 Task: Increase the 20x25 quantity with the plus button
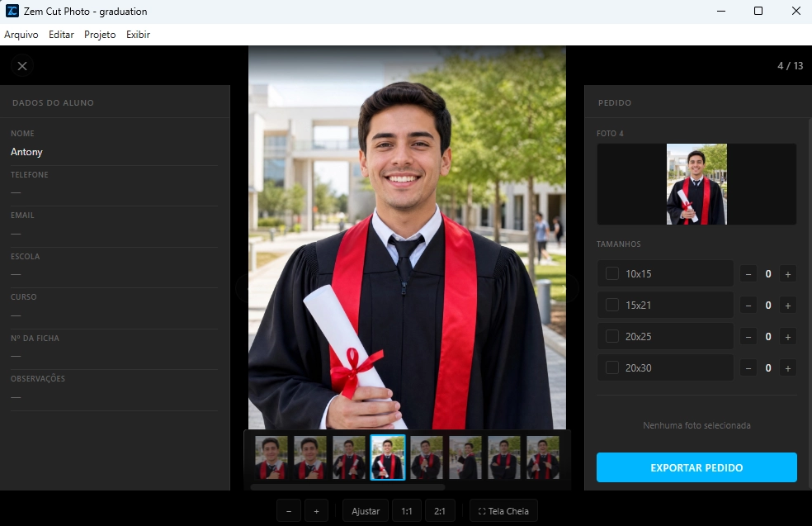pyautogui.click(x=788, y=337)
